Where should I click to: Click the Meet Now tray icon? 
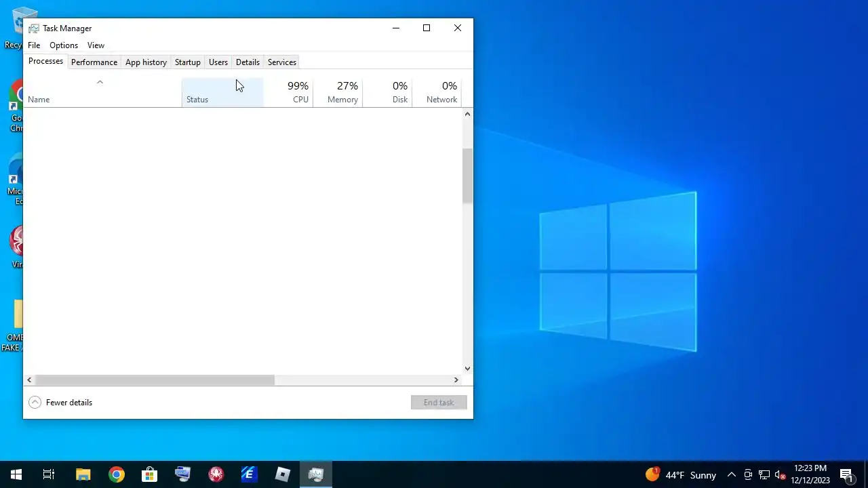(x=748, y=475)
